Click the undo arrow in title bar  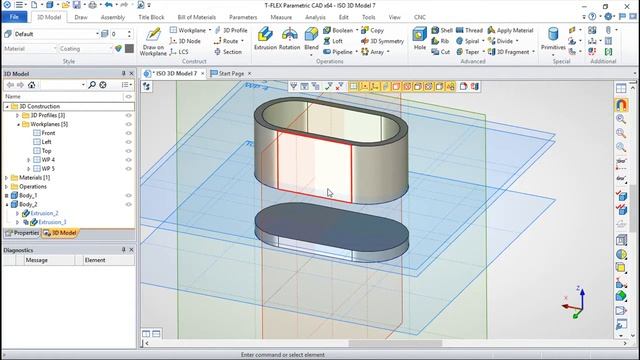[109, 5]
